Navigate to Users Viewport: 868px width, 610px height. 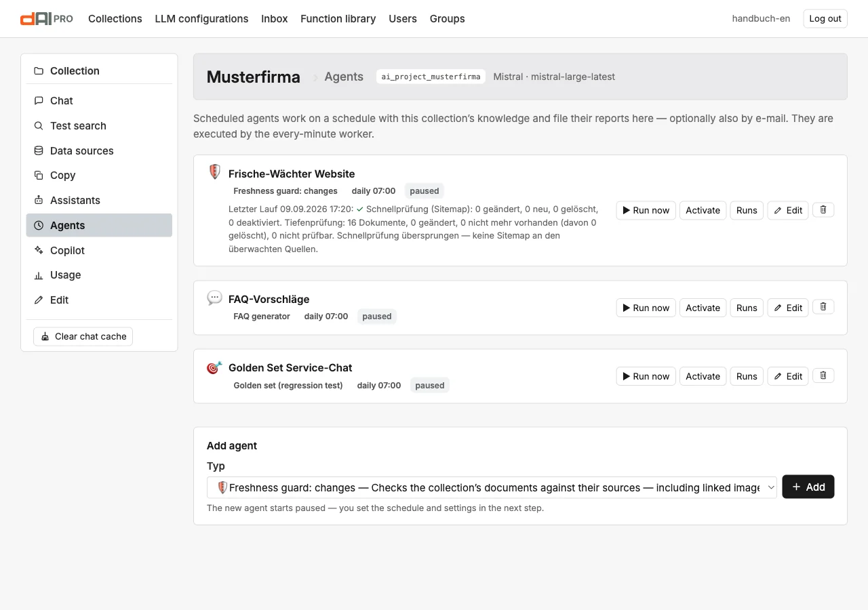(x=403, y=19)
